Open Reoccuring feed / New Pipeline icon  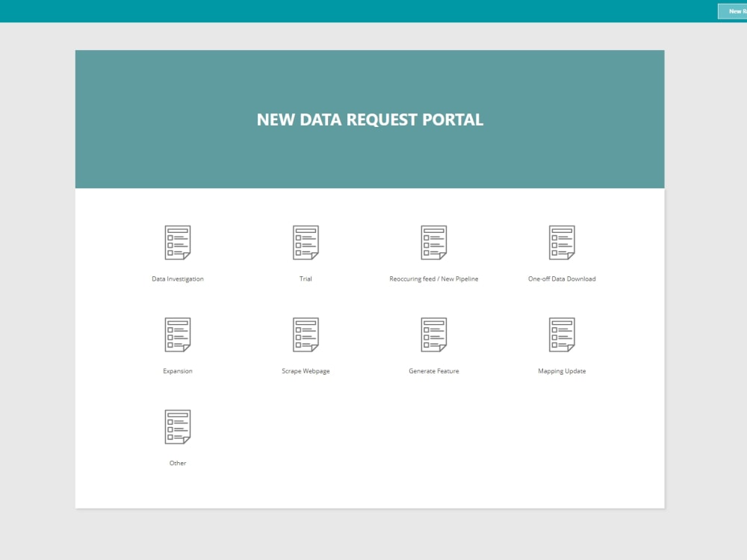(434, 243)
